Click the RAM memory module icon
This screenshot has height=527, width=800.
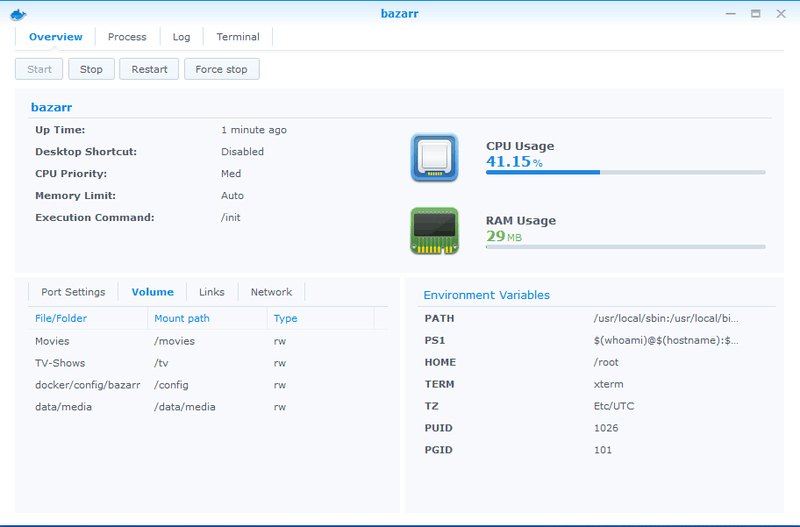(434, 231)
